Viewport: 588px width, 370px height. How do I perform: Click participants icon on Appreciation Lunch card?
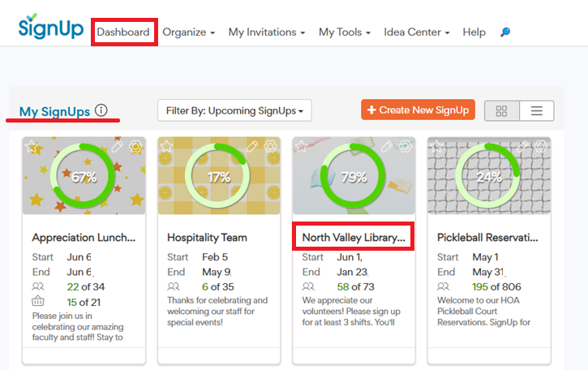[38, 286]
